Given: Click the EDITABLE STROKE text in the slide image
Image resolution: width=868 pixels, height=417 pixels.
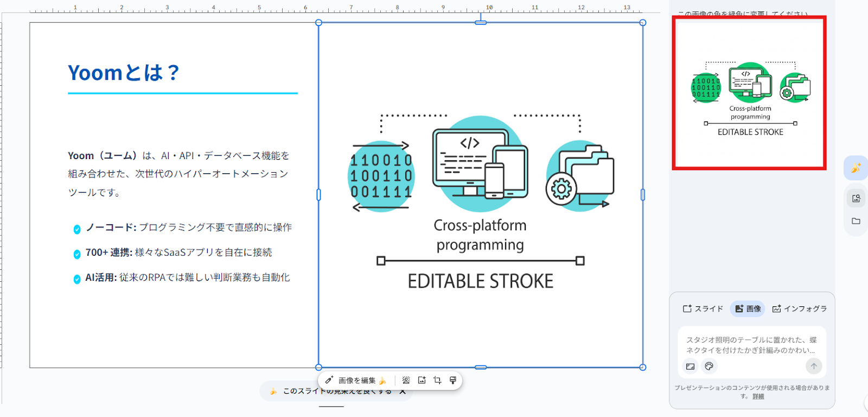Looking at the screenshot, I should tap(481, 281).
